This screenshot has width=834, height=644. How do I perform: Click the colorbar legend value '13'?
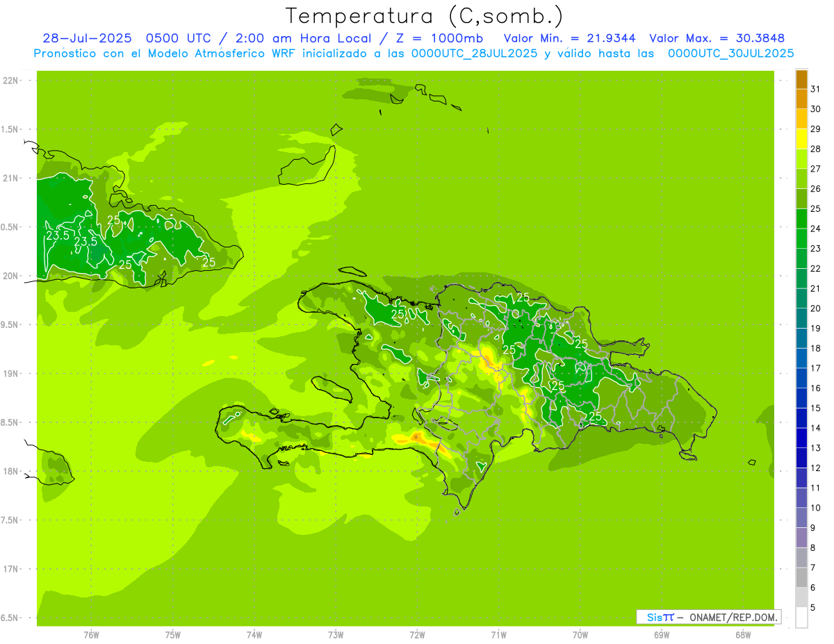(x=815, y=447)
